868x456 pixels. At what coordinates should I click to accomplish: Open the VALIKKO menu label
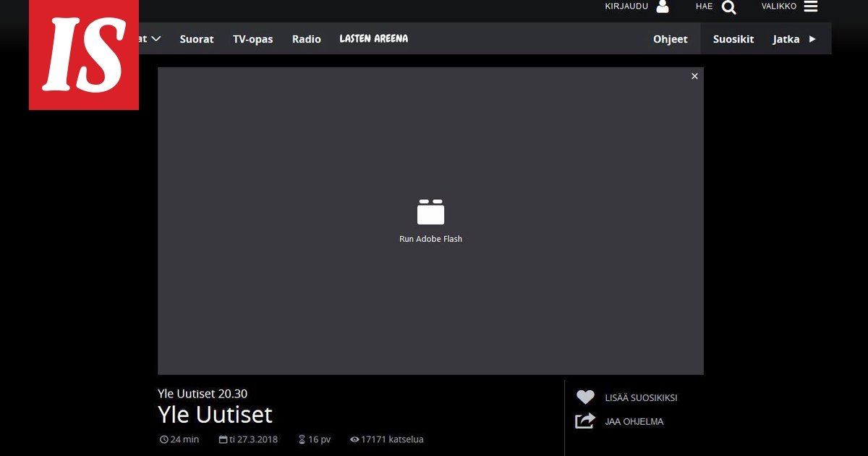779,7
